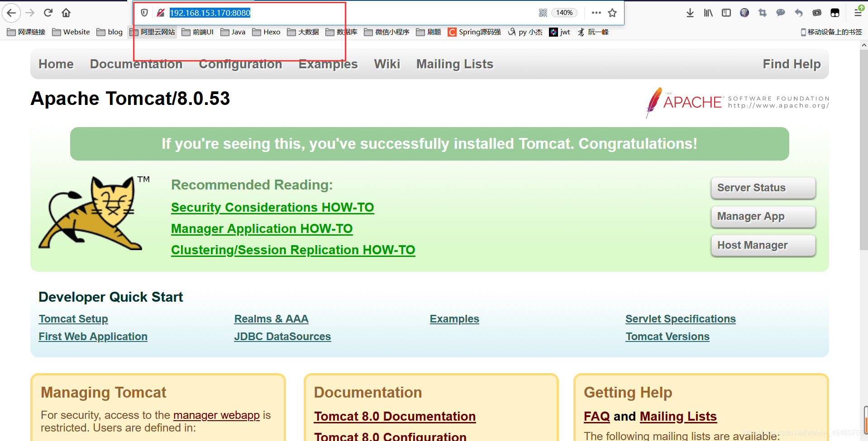Open the 微信小程序 bookmark folder

pos(387,32)
